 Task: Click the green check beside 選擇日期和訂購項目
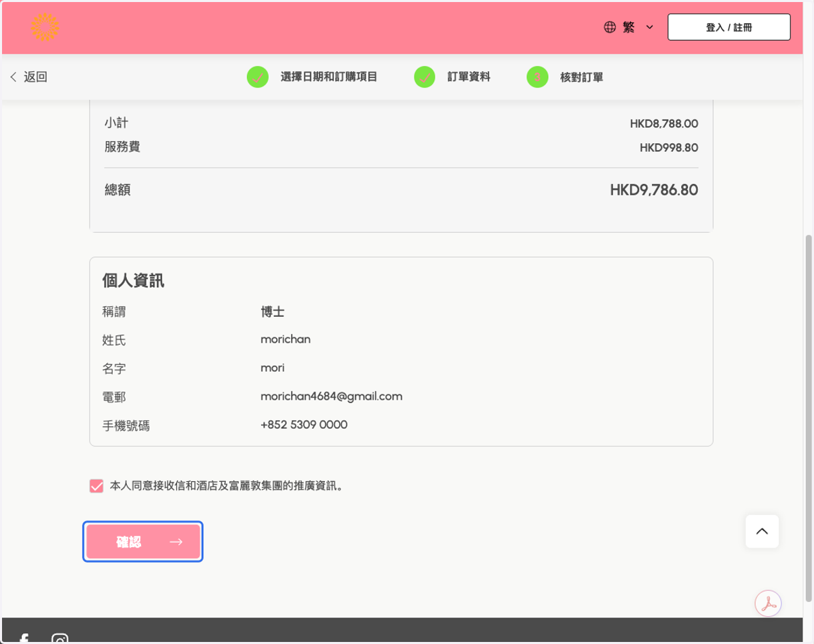(x=258, y=77)
